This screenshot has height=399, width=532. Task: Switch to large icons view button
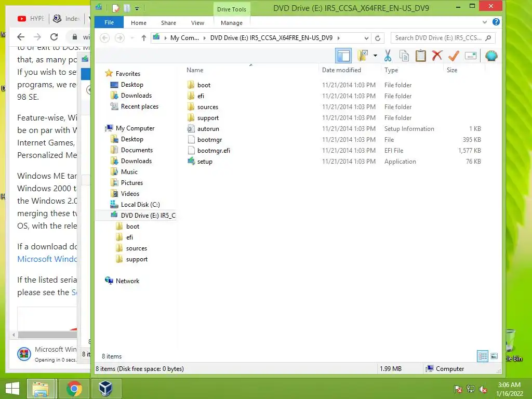coord(494,356)
